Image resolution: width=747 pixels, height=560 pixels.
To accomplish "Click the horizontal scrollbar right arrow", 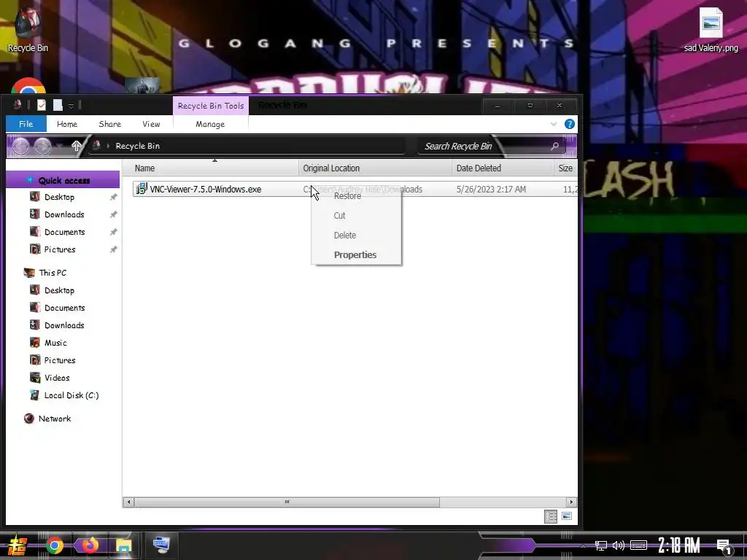I will pyautogui.click(x=571, y=502).
